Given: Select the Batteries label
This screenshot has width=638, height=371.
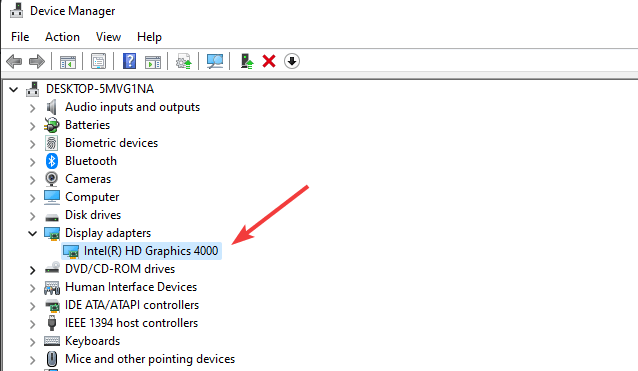Looking at the screenshot, I should pyautogui.click(x=87, y=125).
